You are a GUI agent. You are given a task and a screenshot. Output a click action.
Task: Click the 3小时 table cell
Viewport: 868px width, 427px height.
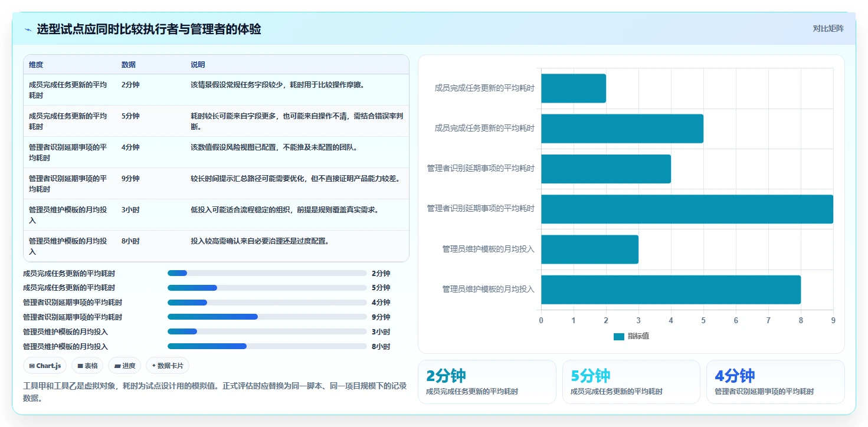coord(130,210)
